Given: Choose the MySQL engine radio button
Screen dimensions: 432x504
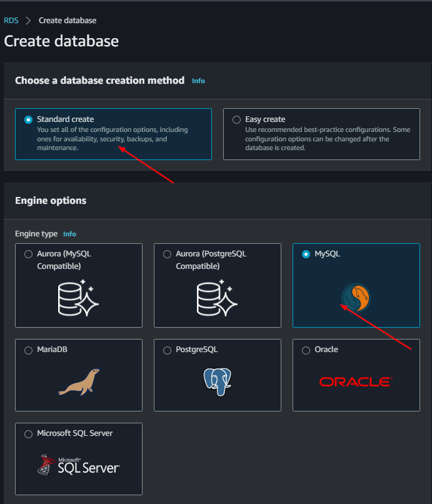Looking at the screenshot, I should pos(306,255).
